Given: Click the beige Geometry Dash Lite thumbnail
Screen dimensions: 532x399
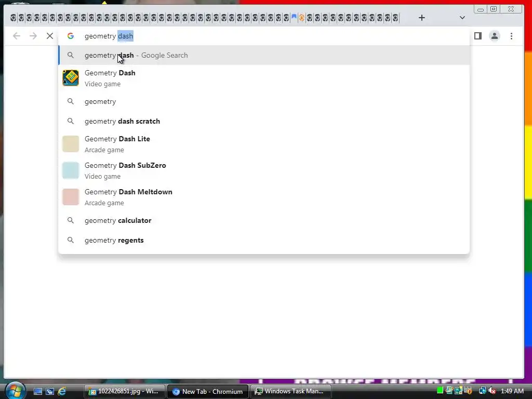Looking at the screenshot, I should point(71,144).
